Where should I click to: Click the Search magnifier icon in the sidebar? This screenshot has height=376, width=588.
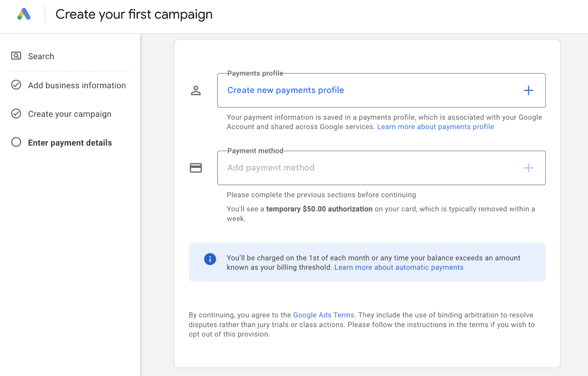click(16, 55)
